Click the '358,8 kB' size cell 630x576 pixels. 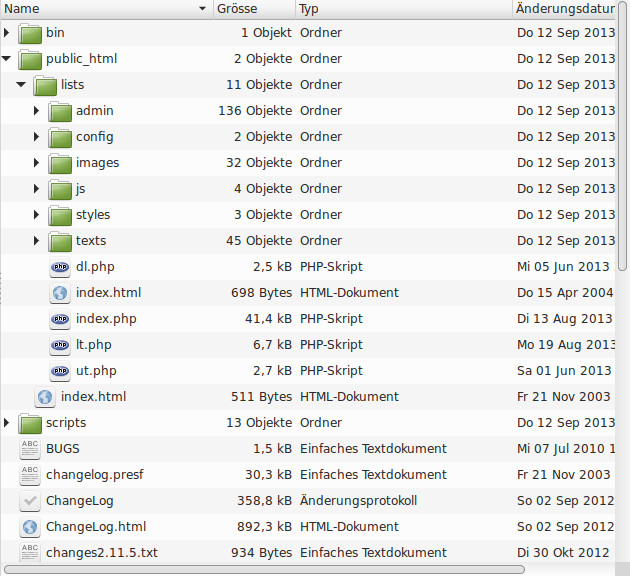(264, 501)
